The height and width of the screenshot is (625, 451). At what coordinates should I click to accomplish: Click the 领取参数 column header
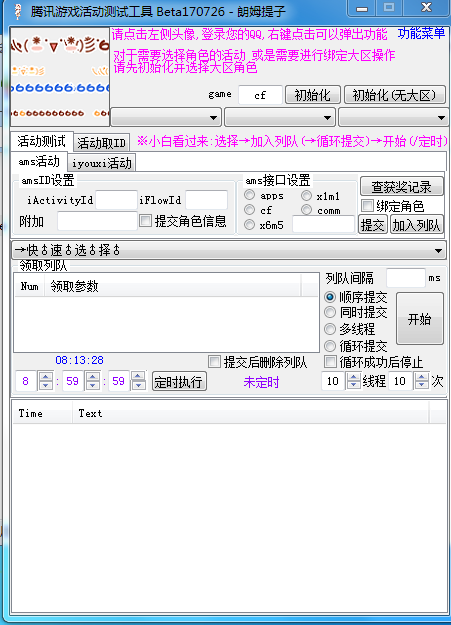click(173, 286)
